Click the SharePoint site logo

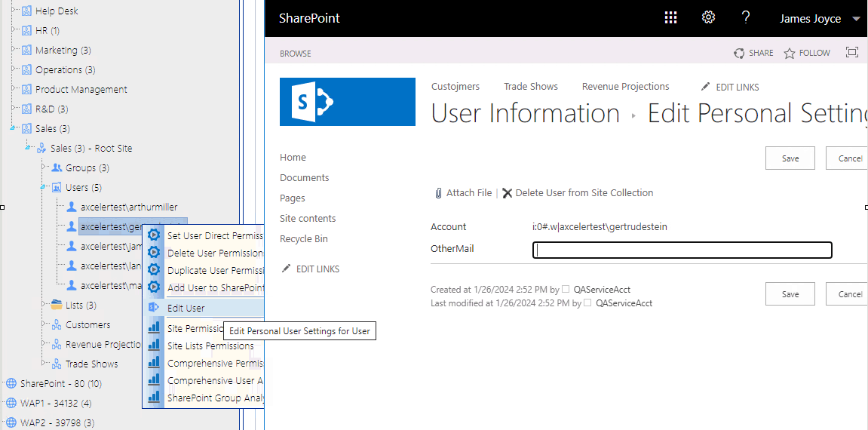[x=348, y=102]
